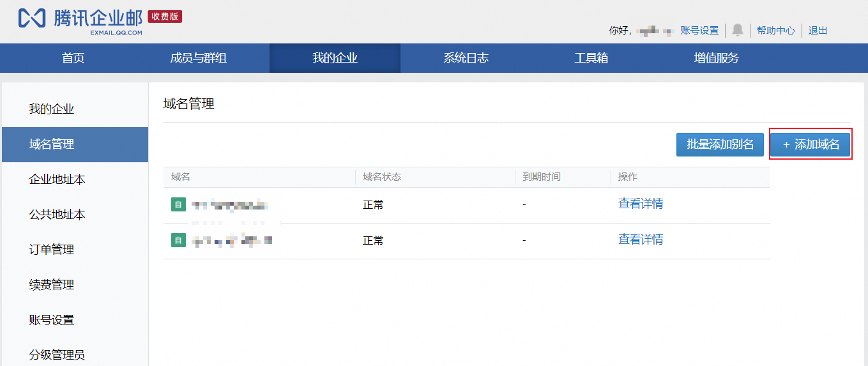Open 续费管理 from the sidebar
This screenshot has width=868, height=366.
[51, 285]
